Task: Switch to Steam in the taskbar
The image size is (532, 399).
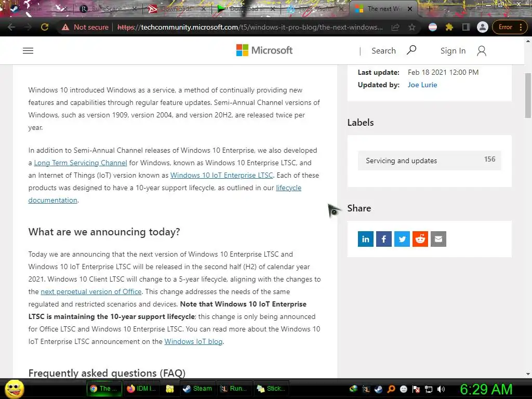Action: click(x=197, y=389)
